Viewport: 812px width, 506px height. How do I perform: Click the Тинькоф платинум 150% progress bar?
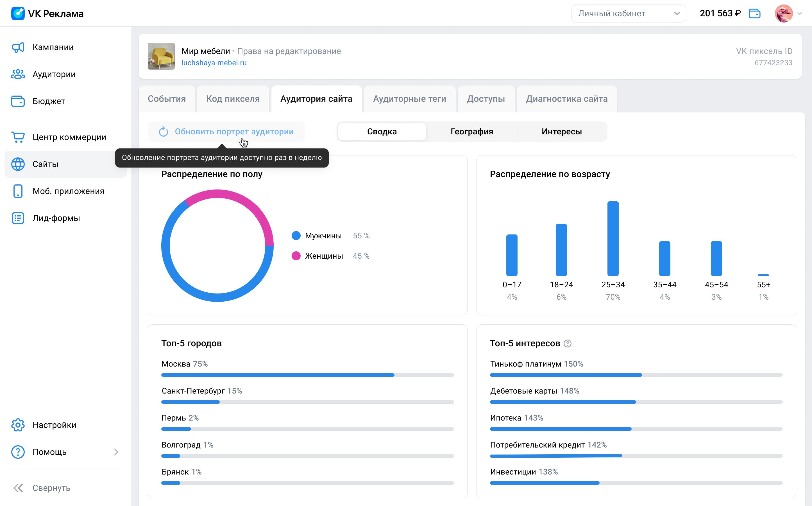[x=636, y=375]
